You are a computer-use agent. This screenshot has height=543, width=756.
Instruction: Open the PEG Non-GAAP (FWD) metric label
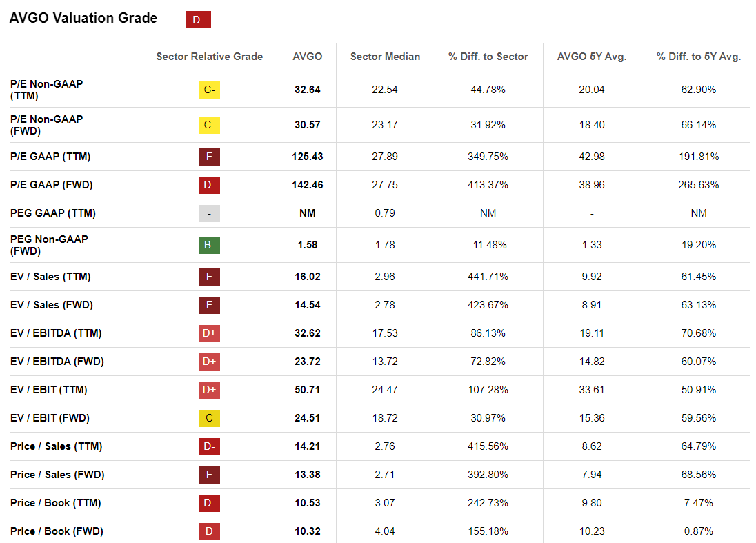click(47, 245)
